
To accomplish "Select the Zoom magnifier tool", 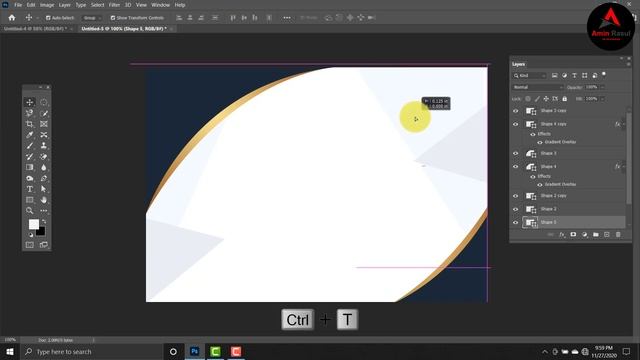I will click(x=29, y=211).
